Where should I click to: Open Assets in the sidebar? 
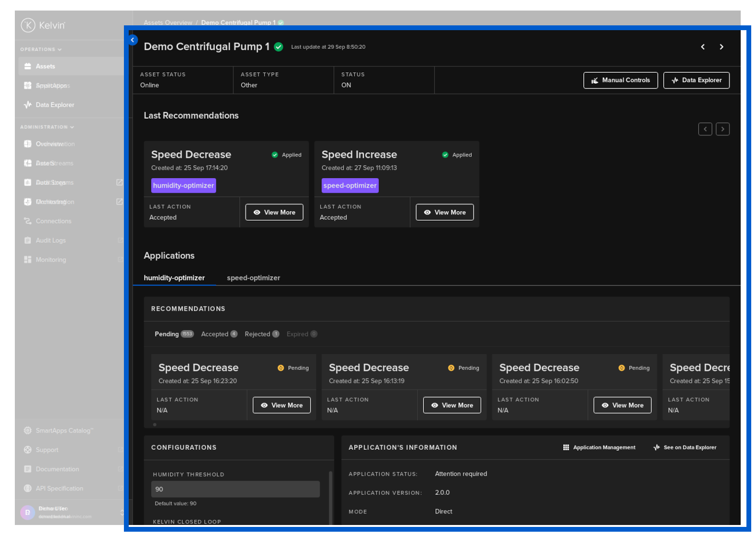[x=45, y=67]
